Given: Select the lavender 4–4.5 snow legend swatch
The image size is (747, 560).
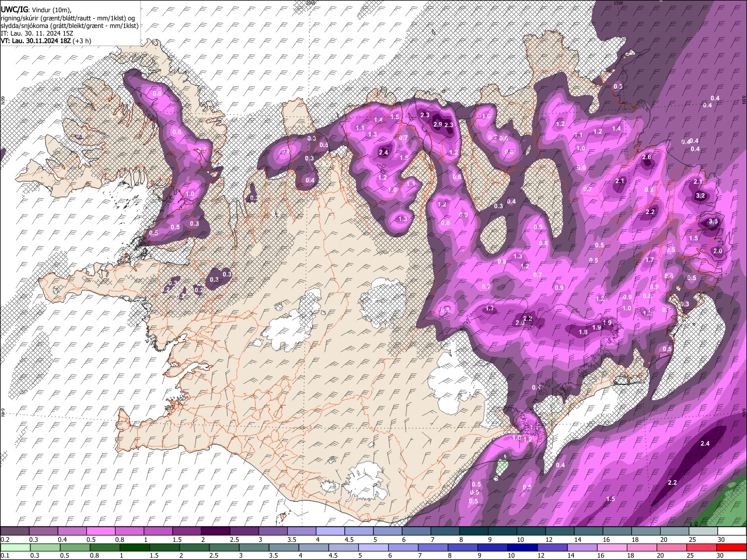Looking at the screenshot, I should coord(329,531).
